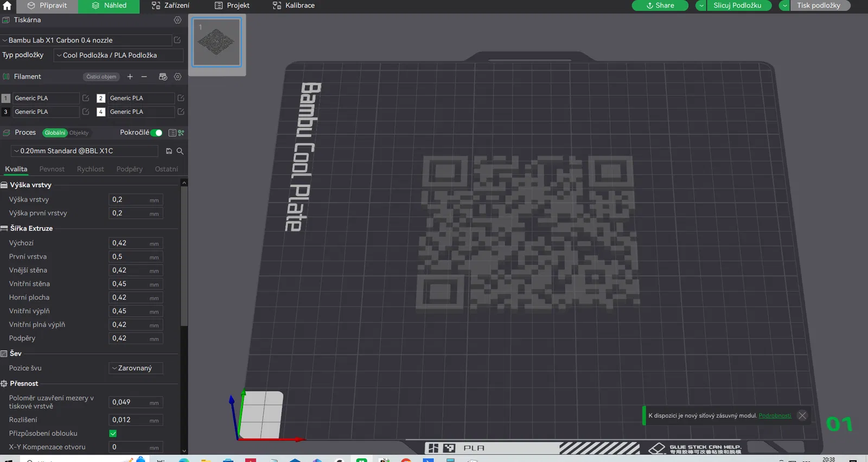Screen dimensions: 868x462
Task: Go to the Home screen icon
Action: [7, 6]
